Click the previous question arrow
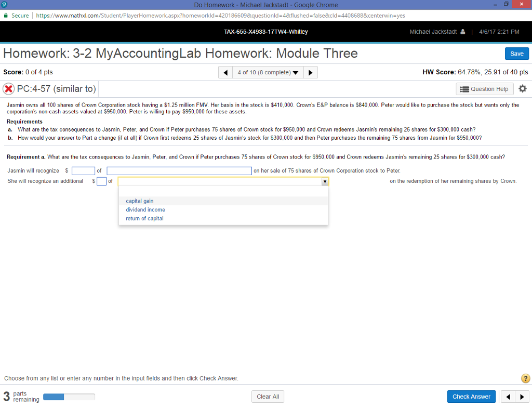The height and width of the screenshot is (409, 532). pos(225,72)
